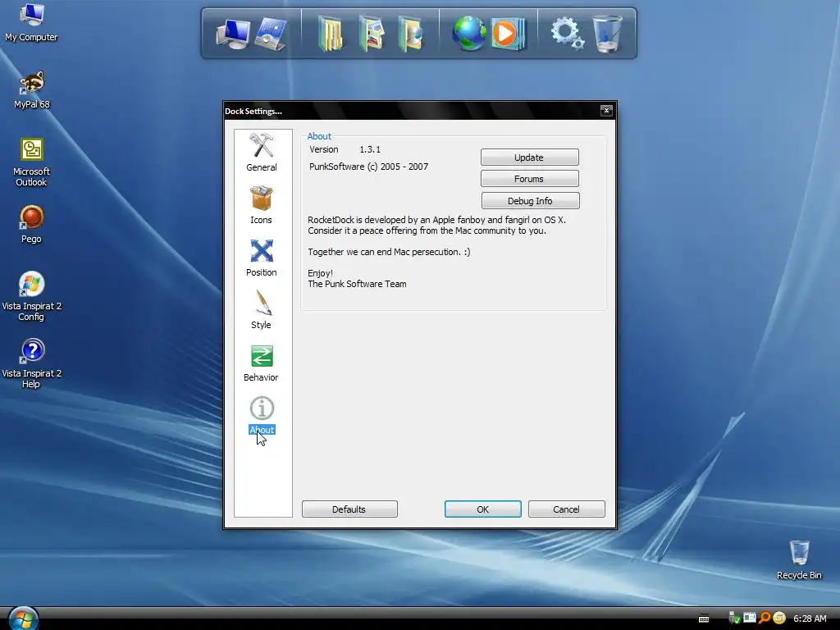Image resolution: width=840 pixels, height=630 pixels.
Task: Open the Style settings section
Action: pyautogui.click(x=262, y=310)
